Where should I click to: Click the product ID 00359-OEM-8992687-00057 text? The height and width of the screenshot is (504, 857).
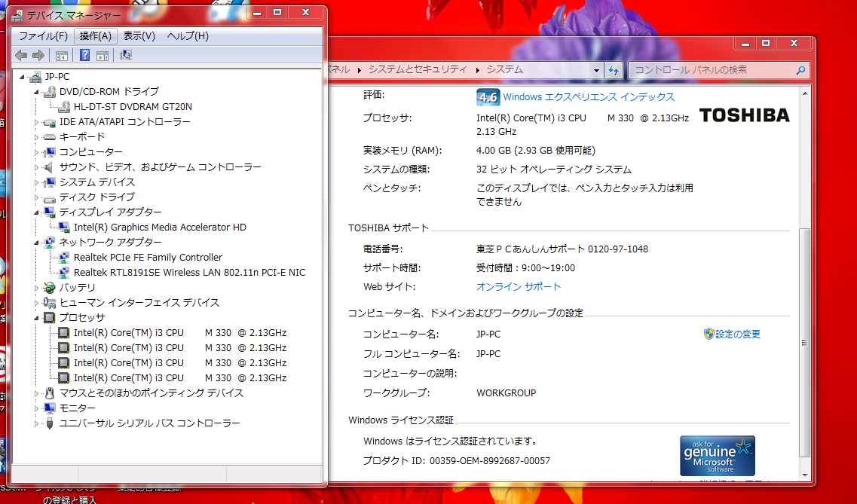[x=490, y=461]
